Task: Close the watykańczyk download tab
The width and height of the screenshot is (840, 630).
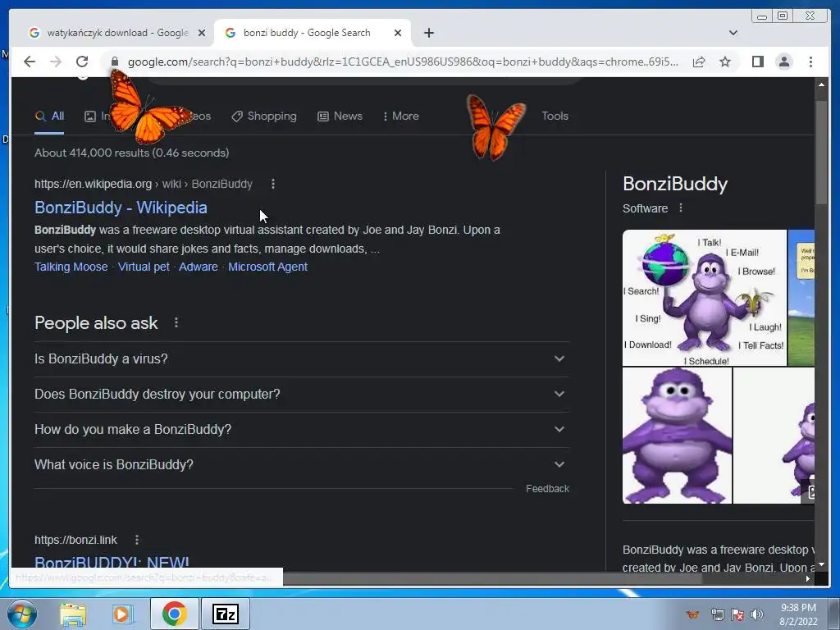Action: pyautogui.click(x=202, y=33)
